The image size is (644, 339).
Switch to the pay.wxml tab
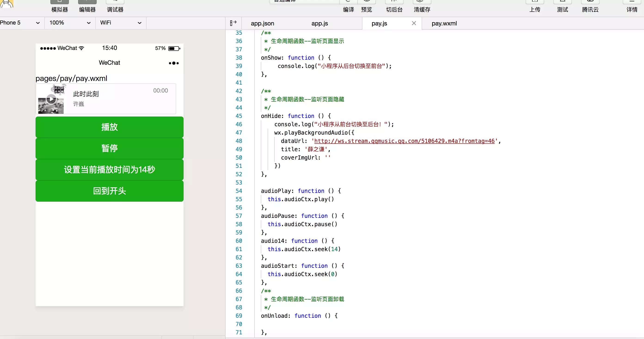[x=444, y=23]
